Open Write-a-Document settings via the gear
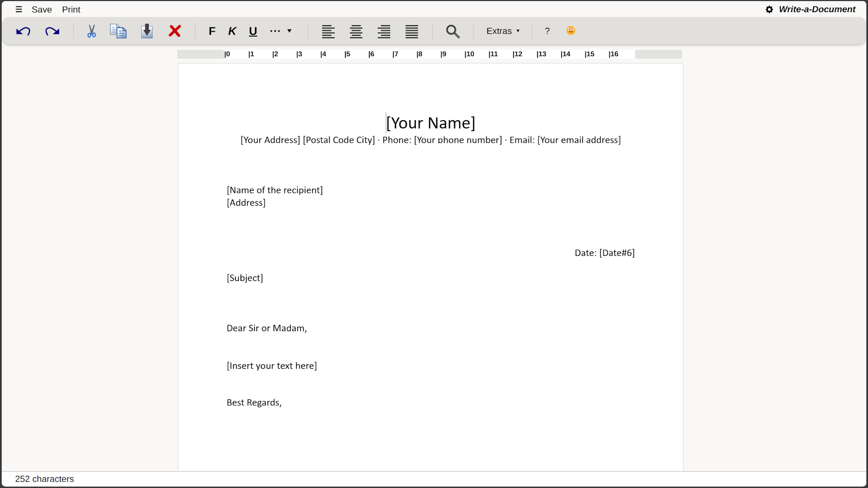The height and width of the screenshot is (488, 868). coord(769,9)
